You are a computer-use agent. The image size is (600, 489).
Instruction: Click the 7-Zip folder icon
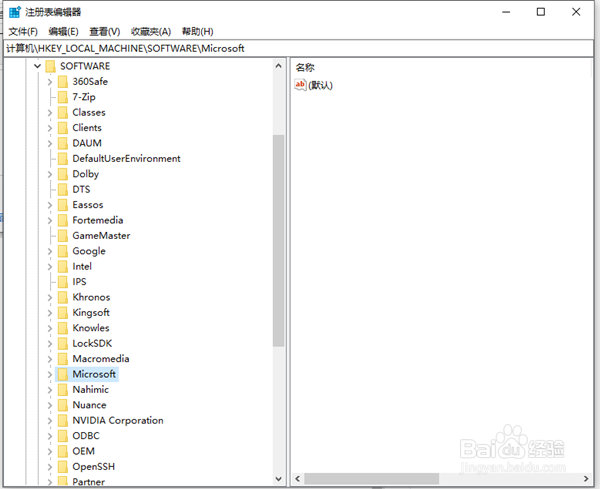63,97
